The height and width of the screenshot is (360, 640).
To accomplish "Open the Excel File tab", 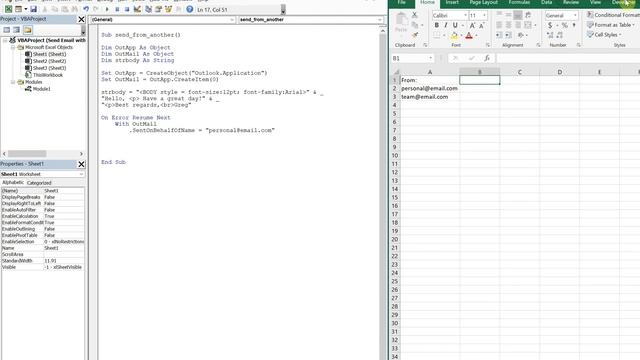I will pyautogui.click(x=402, y=3).
